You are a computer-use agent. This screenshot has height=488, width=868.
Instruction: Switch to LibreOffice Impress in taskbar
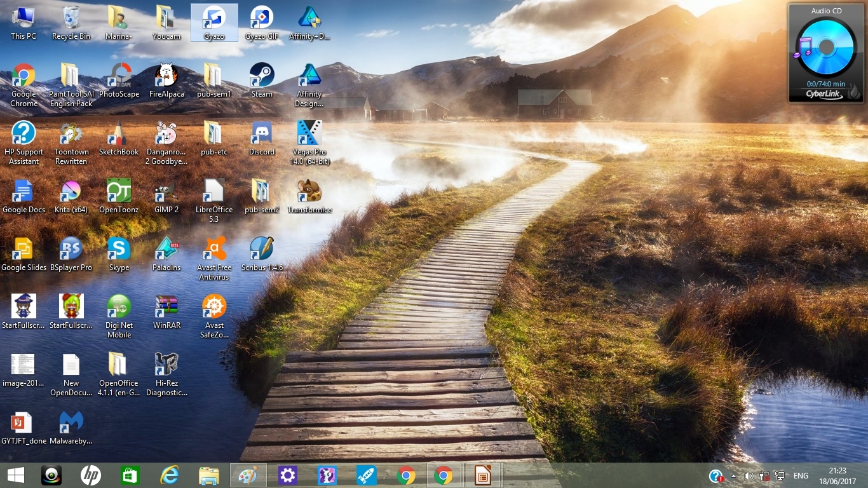484,475
